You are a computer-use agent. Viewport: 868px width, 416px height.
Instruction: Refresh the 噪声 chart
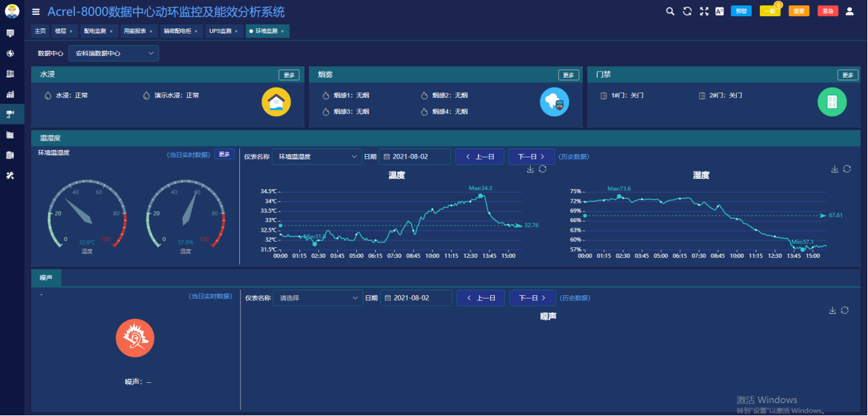[x=844, y=310]
